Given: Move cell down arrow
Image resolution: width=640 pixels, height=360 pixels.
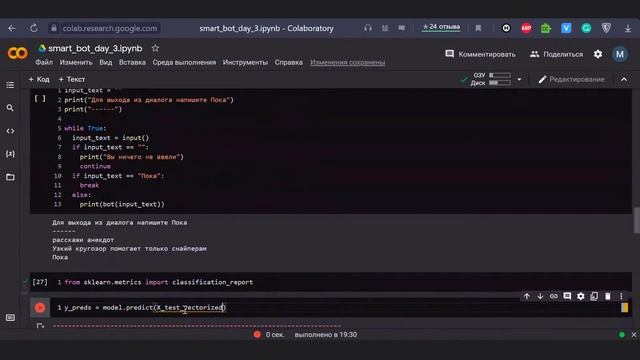Looking at the screenshot, I should click(x=540, y=296).
